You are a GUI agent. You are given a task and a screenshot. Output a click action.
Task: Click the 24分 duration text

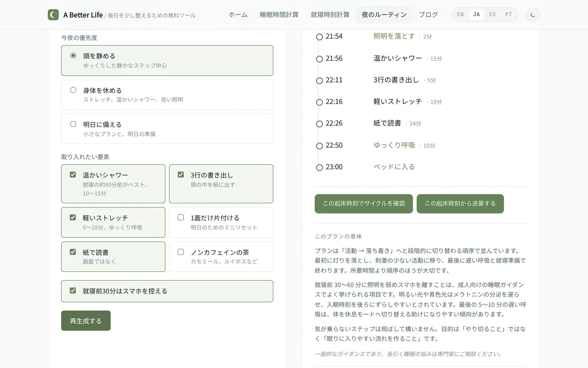pos(415,124)
